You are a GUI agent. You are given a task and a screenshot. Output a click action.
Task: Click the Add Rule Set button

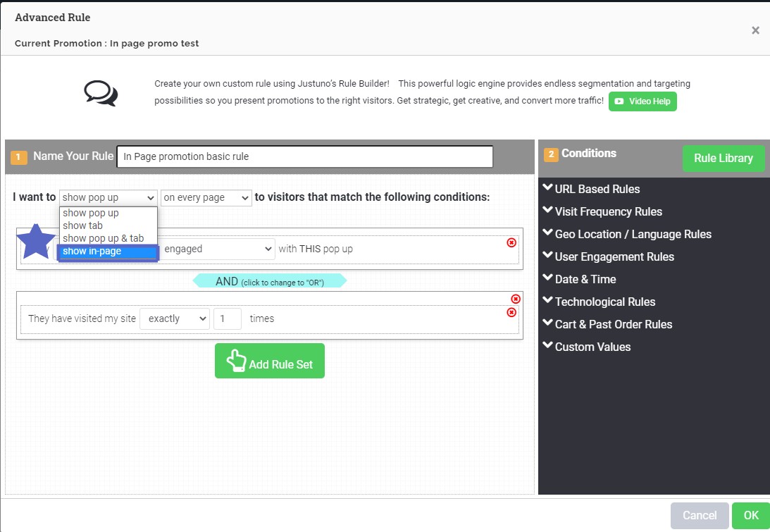270,361
